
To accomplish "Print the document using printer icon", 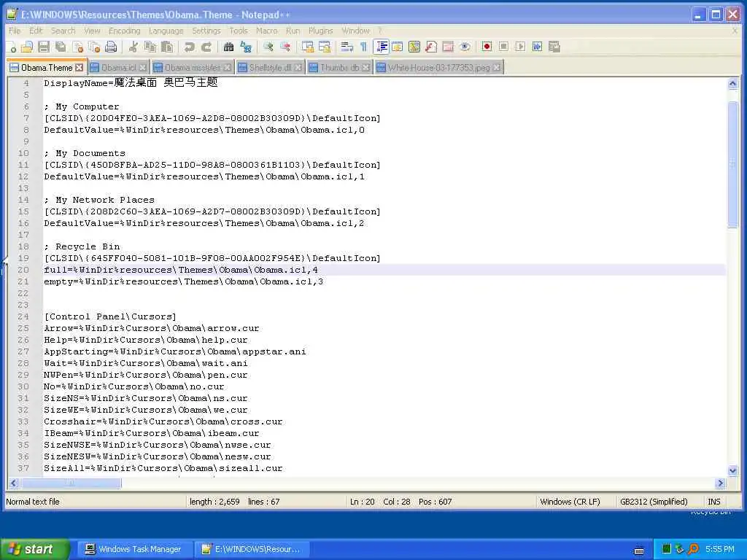I will pos(111,47).
